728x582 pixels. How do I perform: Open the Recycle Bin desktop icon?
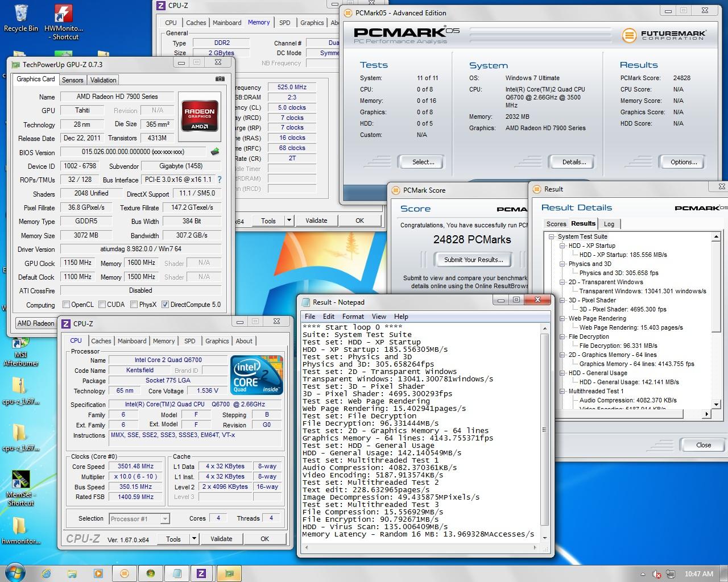[20, 18]
